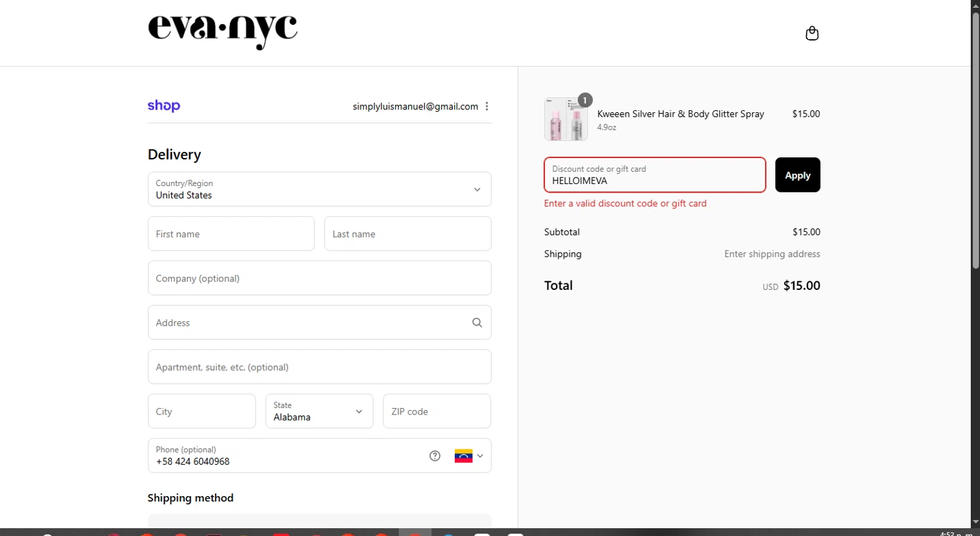Click the Subtotal $15.00 amount
The width and height of the screenshot is (980, 536).
[x=806, y=232]
